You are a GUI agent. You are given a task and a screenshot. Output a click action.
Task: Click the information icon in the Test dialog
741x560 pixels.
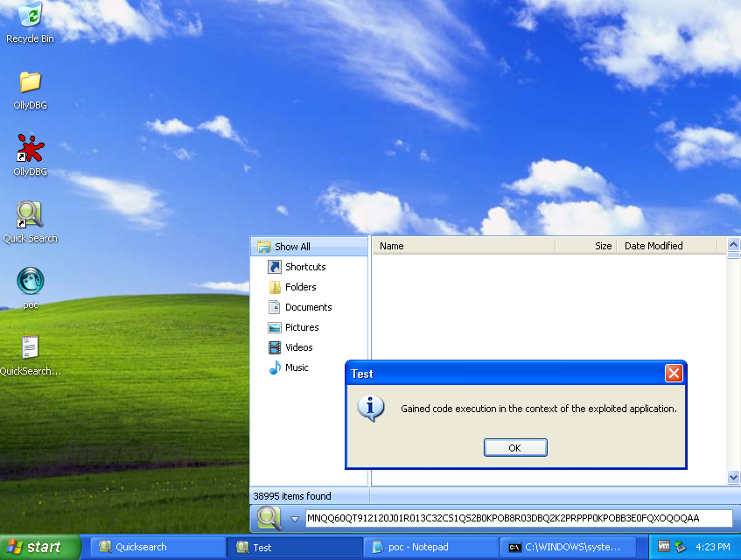pyautogui.click(x=371, y=409)
